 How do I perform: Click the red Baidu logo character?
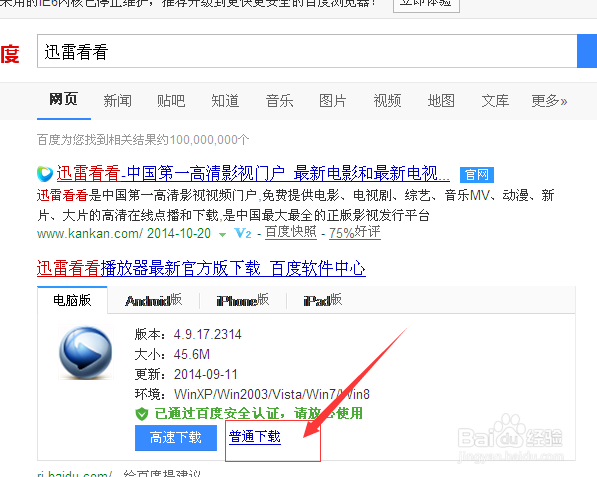click(10, 54)
